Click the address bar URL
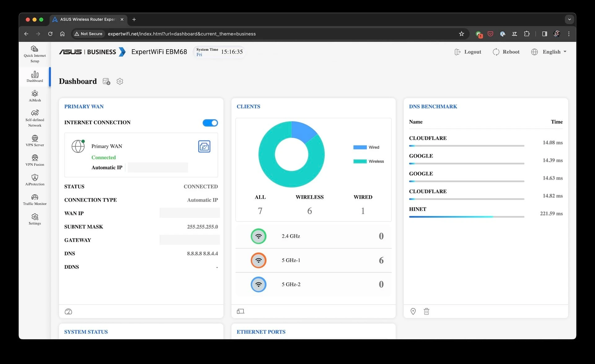Screen dimensions: 595x364 (182, 34)
